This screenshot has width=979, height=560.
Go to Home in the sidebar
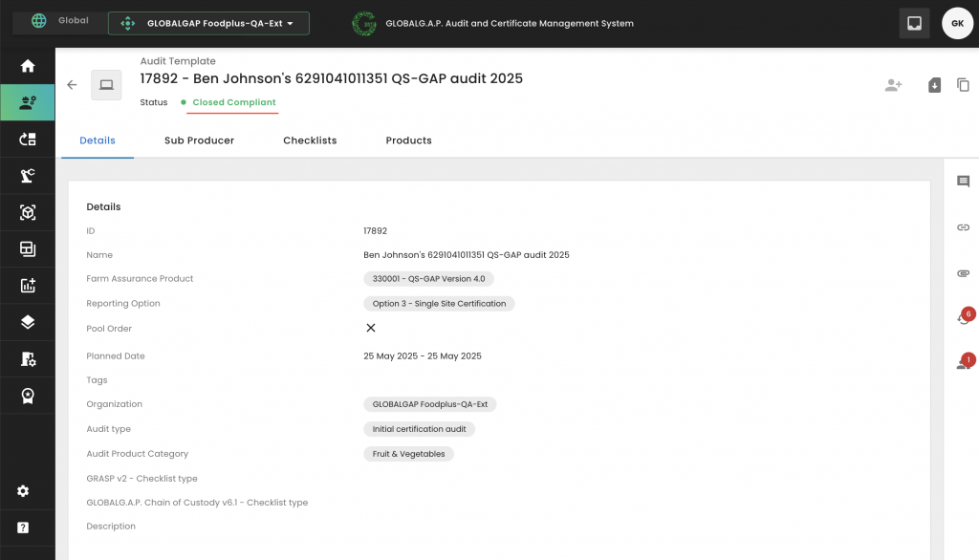[28, 66]
